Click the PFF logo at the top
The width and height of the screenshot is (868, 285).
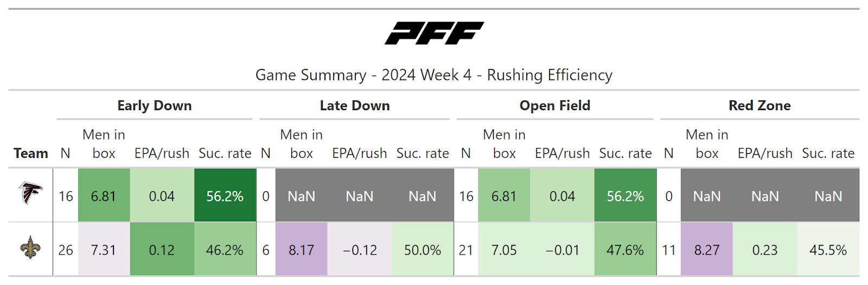(x=434, y=33)
